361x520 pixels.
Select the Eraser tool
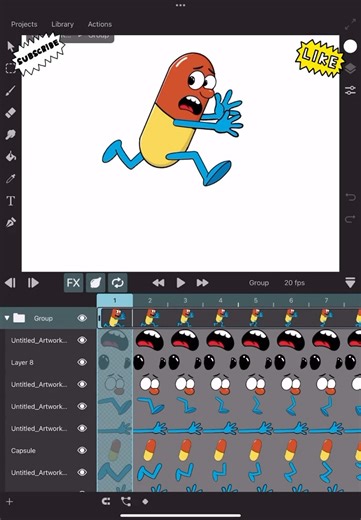(x=11, y=113)
